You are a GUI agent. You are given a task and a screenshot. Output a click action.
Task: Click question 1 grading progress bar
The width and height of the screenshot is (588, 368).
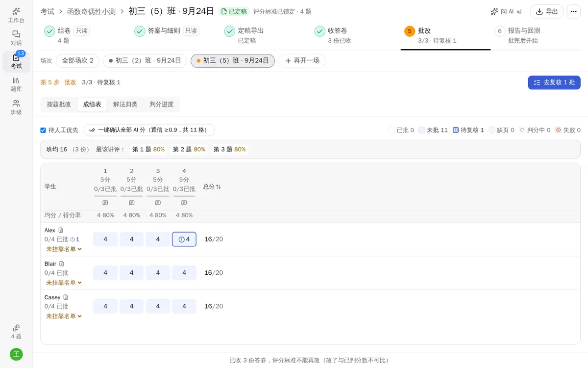pyautogui.click(x=105, y=196)
